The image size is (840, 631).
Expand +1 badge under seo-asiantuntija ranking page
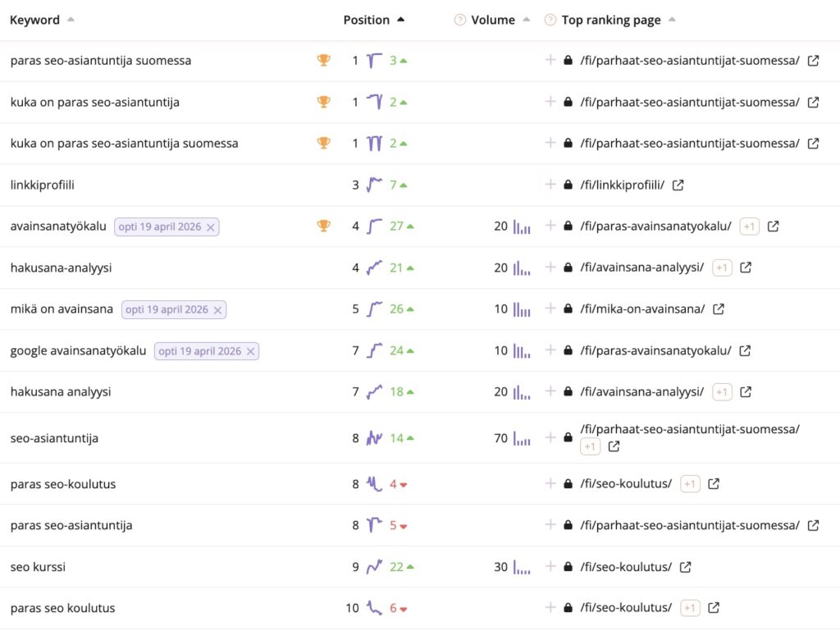pos(590,446)
